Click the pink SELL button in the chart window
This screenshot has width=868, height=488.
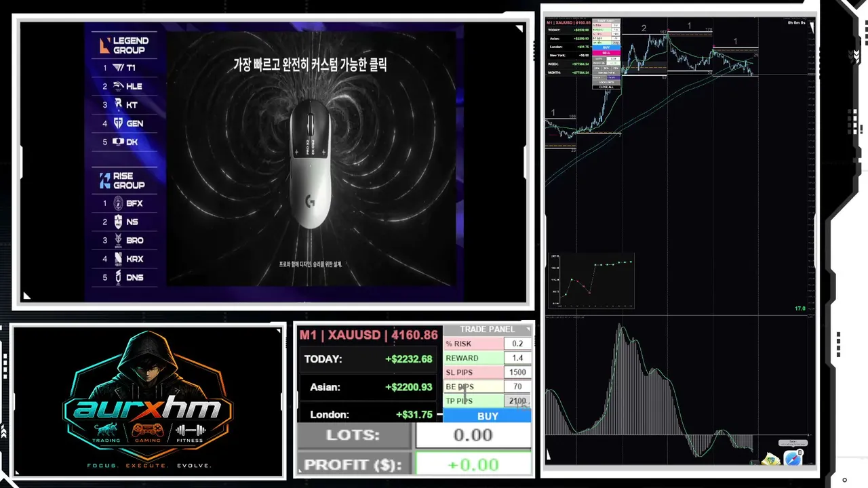coord(606,53)
